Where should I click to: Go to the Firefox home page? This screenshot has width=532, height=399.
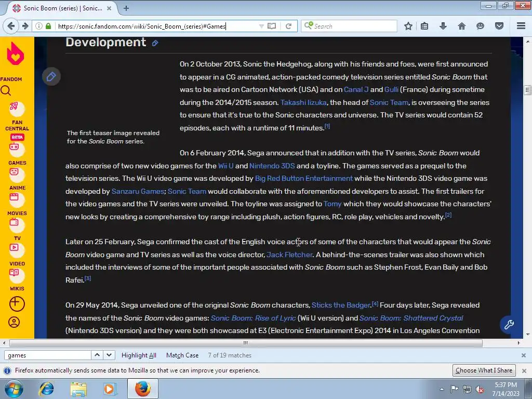click(x=462, y=26)
